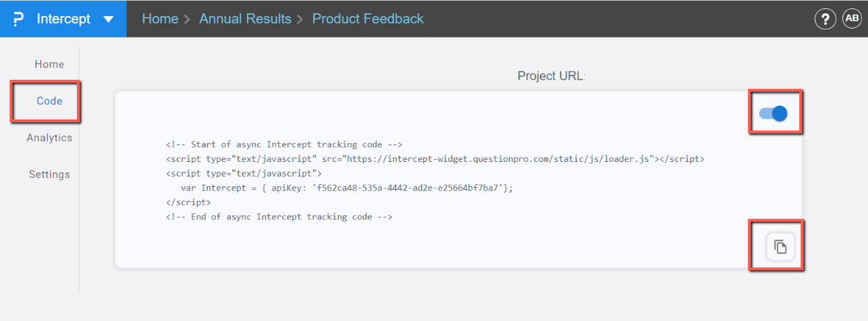Copy the tracking code with the copy icon
Screen dimensions: 868x321
click(x=780, y=247)
